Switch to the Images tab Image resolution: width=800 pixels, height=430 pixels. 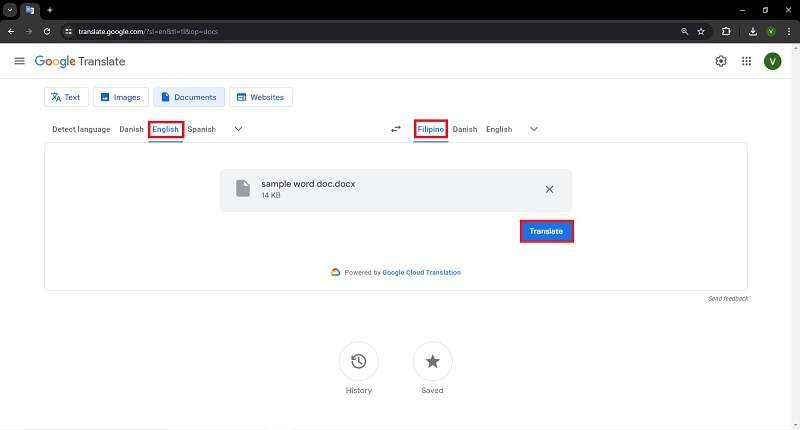click(x=121, y=97)
